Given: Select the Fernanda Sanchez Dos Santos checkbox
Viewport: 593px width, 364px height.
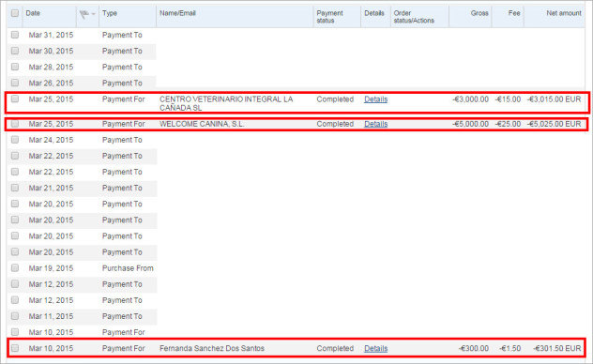Looking at the screenshot, I should click(x=15, y=348).
